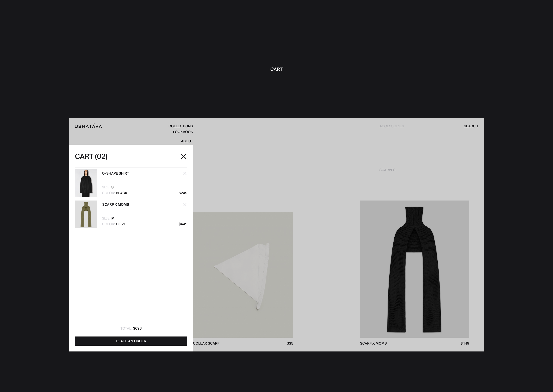553x392 pixels.
Task: Click the Search link in header
Action: [470, 126]
